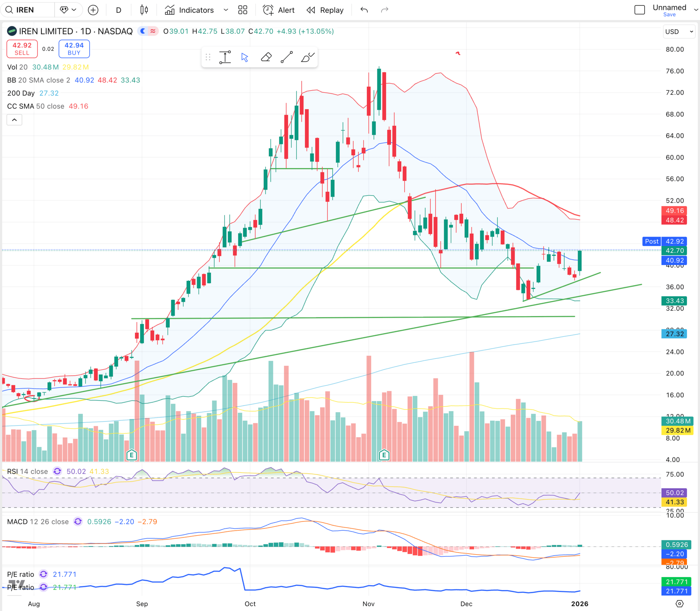Toggle the fullscreen layout checkbox square
The width and height of the screenshot is (700, 611).
pyautogui.click(x=639, y=10)
